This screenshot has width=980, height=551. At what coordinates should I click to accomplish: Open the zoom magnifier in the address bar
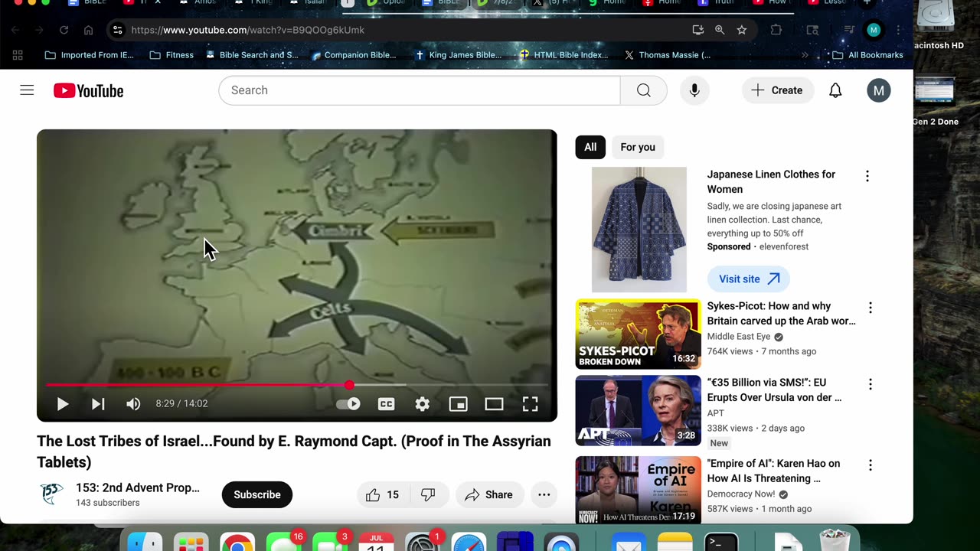[720, 30]
